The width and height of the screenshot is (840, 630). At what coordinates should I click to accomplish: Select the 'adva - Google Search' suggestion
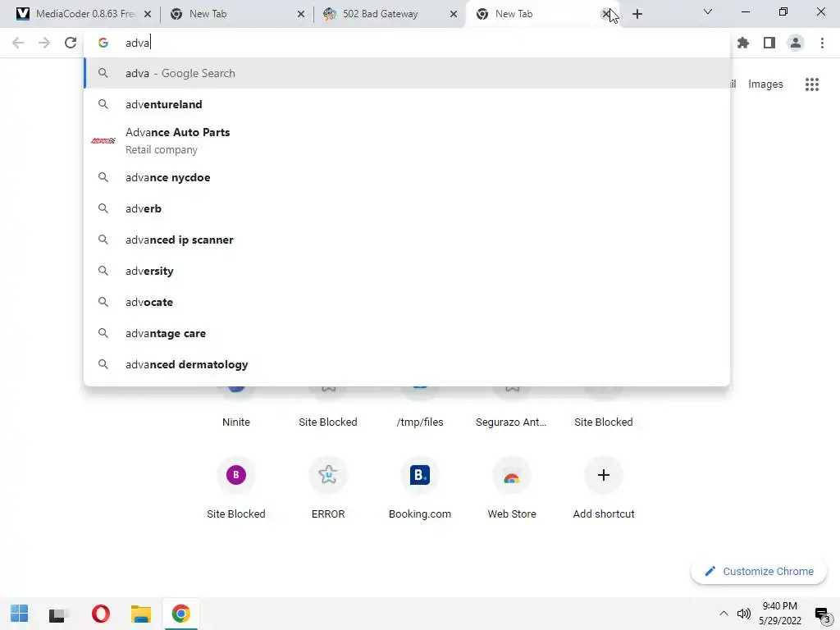click(407, 73)
